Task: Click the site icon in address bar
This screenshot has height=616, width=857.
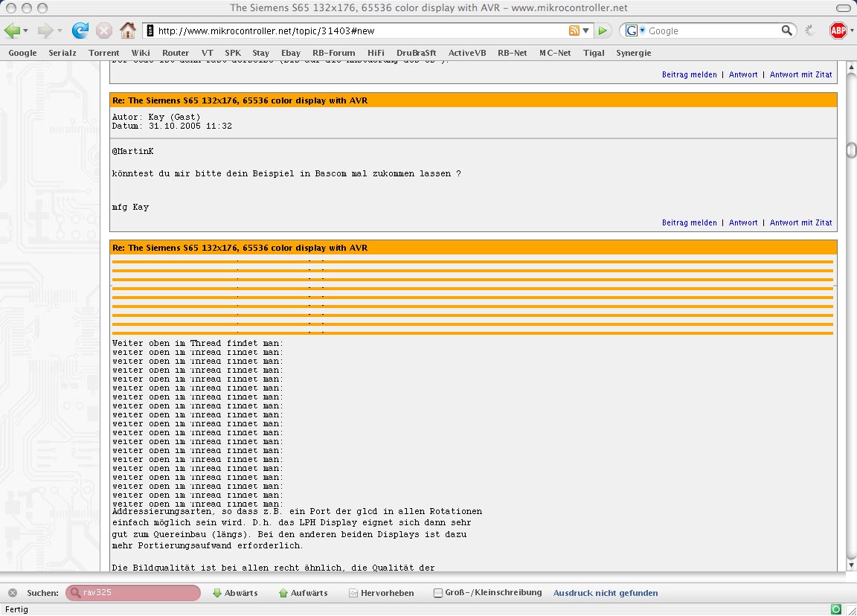Action: coord(150,31)
